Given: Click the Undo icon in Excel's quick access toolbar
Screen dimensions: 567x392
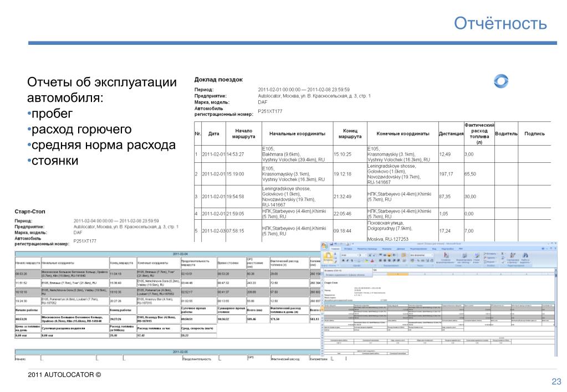Looking at the screenshot, I should click(335, 244).
